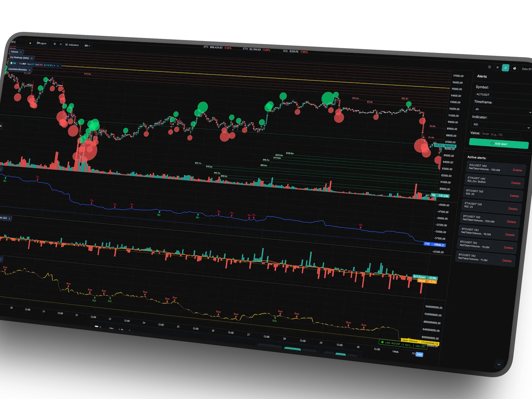Click the favorite star icon
Image resolution: width=532 pixels, height=399 pixels.
pyautogui.click(x=30, y=43)
